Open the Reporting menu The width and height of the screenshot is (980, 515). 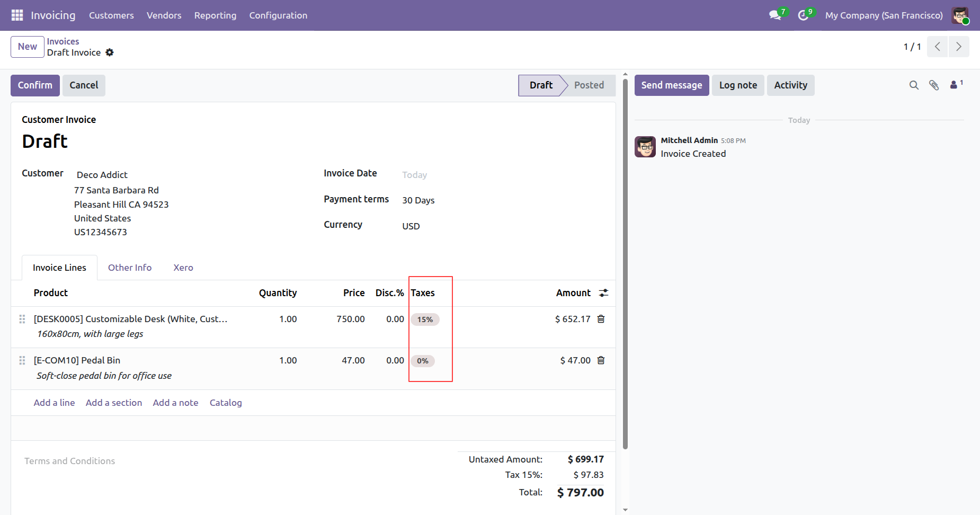(215, 15)
